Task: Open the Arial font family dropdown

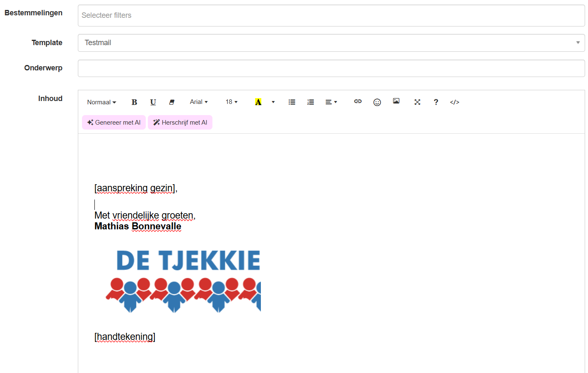Action: pos(199,102)
